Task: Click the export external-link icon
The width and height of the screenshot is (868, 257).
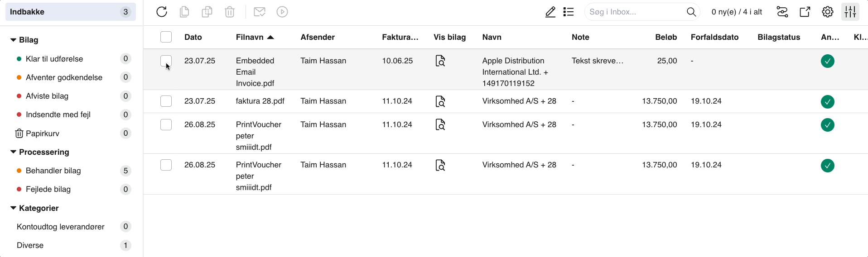Action: (805, 12)
